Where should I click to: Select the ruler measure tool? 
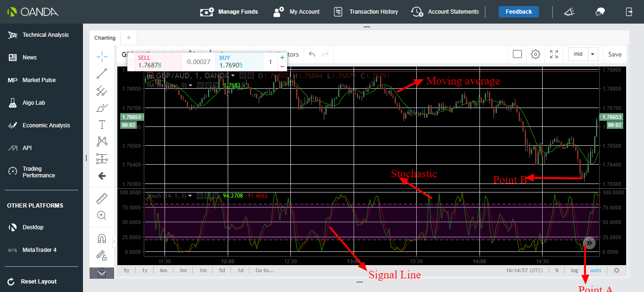pyautogui.click(x=102, y=198)
